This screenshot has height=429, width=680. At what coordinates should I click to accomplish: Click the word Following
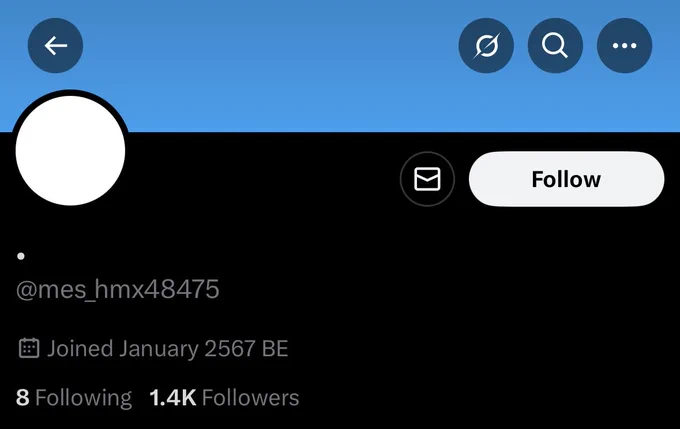(x=84, y=398)
